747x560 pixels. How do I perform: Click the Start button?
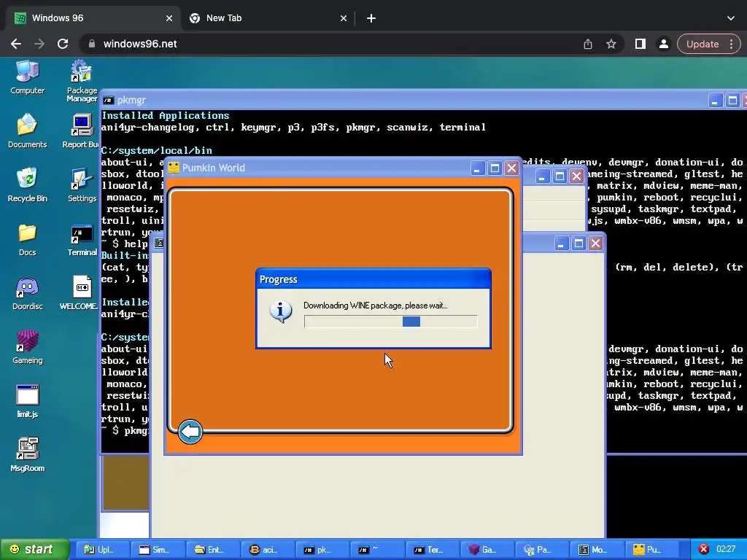click(x=34, y=549)
